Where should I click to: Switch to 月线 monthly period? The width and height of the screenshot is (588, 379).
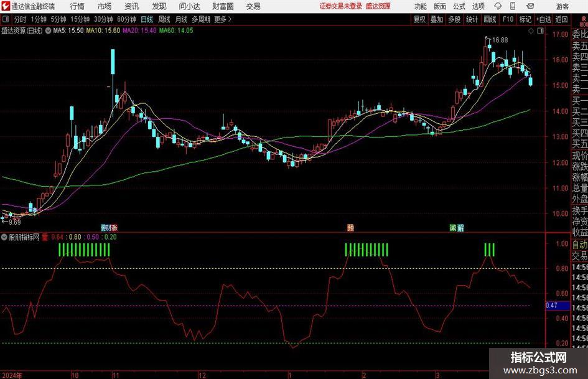182,19
